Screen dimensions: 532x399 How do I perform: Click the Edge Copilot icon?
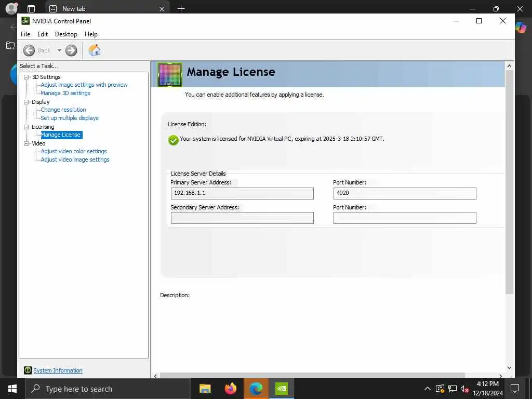point(521,27)
